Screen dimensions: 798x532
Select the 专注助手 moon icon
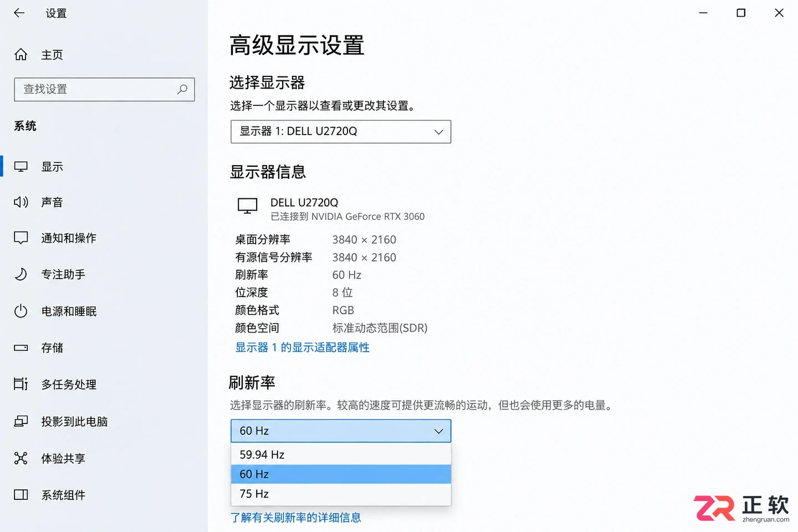point(21,274)
